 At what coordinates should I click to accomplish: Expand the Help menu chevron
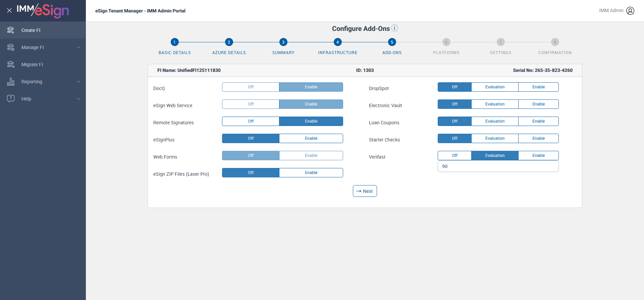[x=78, y=99]
